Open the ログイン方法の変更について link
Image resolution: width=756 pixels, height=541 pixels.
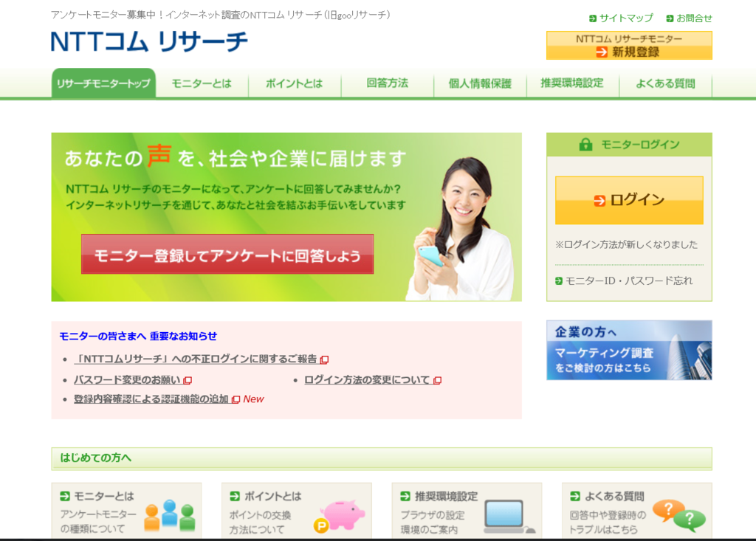(x=367, y=380)
